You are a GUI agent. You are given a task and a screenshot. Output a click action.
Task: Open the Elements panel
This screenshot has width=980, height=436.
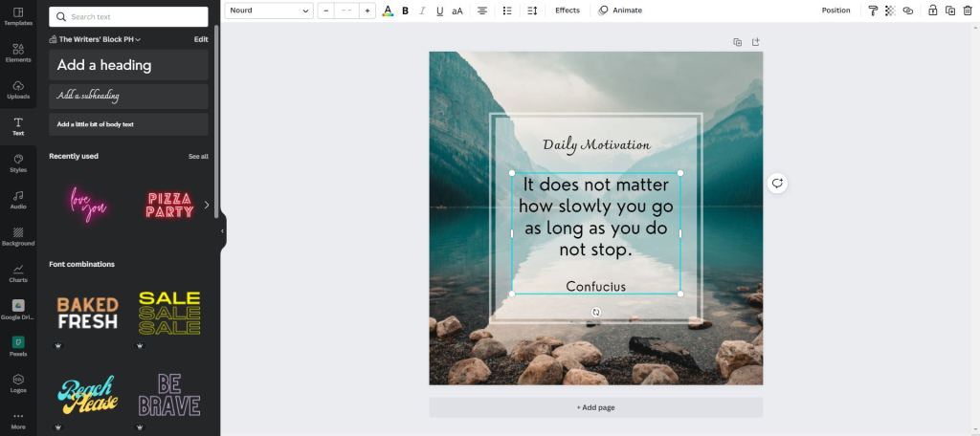[18, 53]
